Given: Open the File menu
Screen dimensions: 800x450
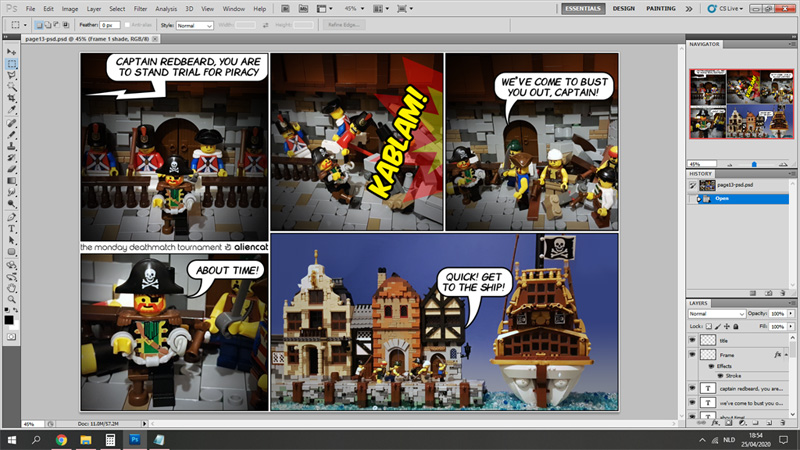Looking at the screenshot, I should pos(31,9).
